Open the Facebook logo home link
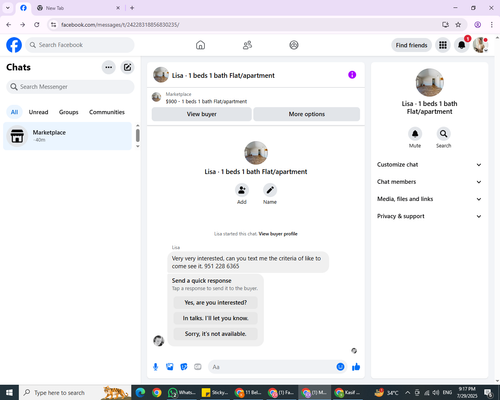 14,45
